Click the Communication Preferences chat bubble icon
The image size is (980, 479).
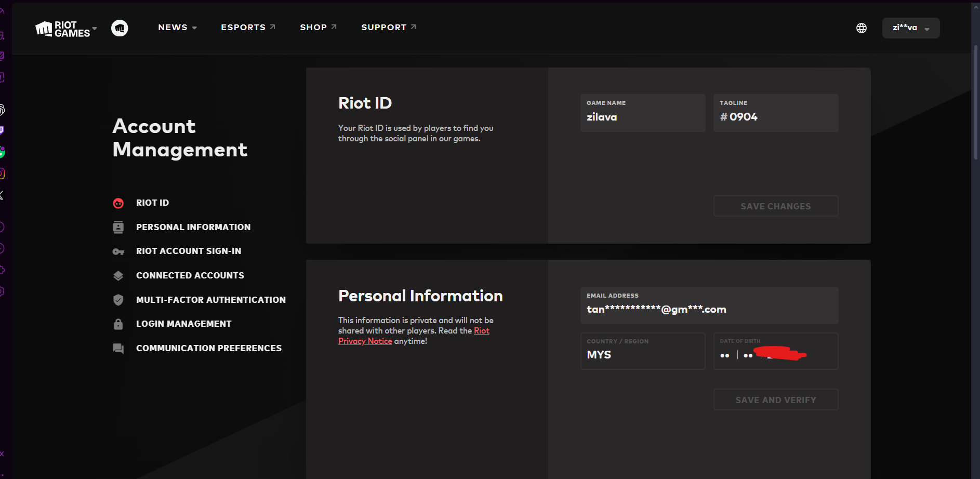click(118, 349)
